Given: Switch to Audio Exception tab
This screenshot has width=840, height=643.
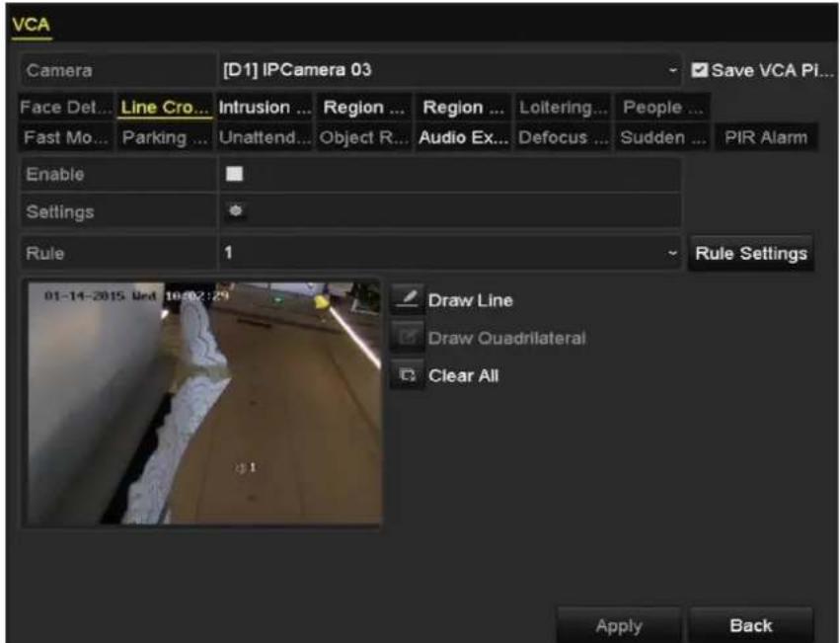Looking at the screenshot, I should pyautogui.click(x=463, y=137).
